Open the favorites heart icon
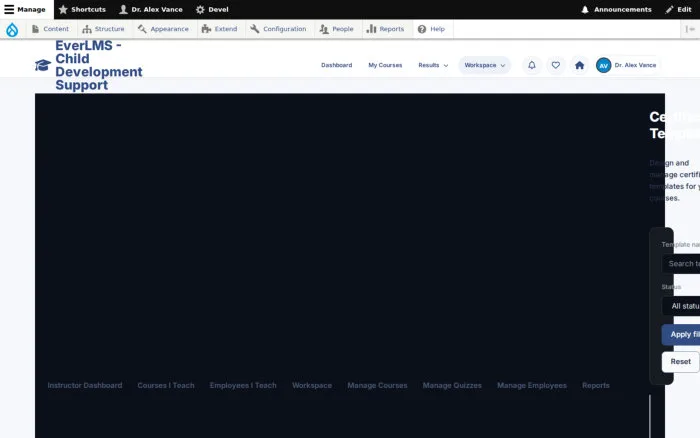The image size is (700, 438). coord(555,65)
